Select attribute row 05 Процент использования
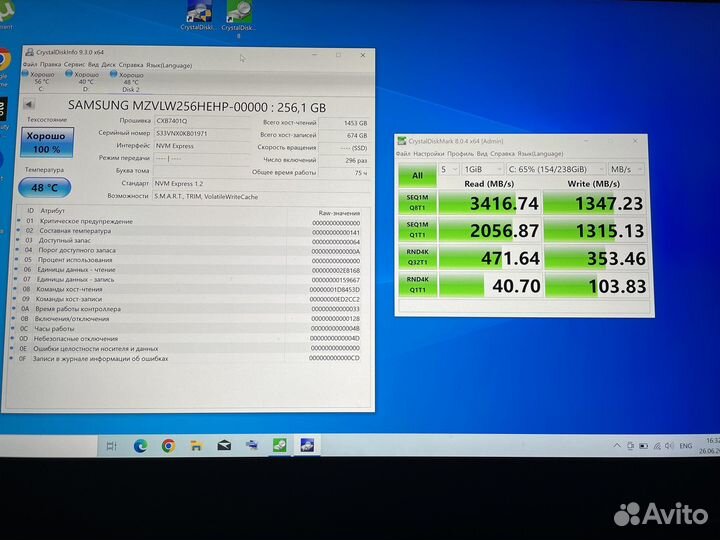This screenshot has height=540, width=720. 189,260
